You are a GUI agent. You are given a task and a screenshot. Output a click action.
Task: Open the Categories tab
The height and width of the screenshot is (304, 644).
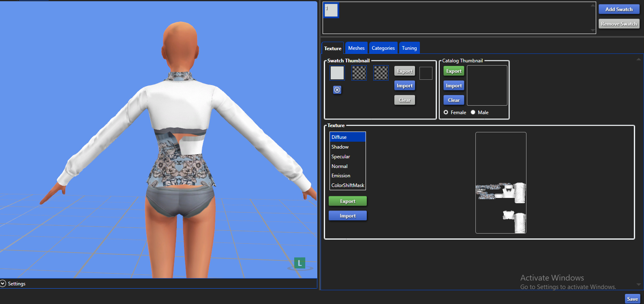pos(383,48)
